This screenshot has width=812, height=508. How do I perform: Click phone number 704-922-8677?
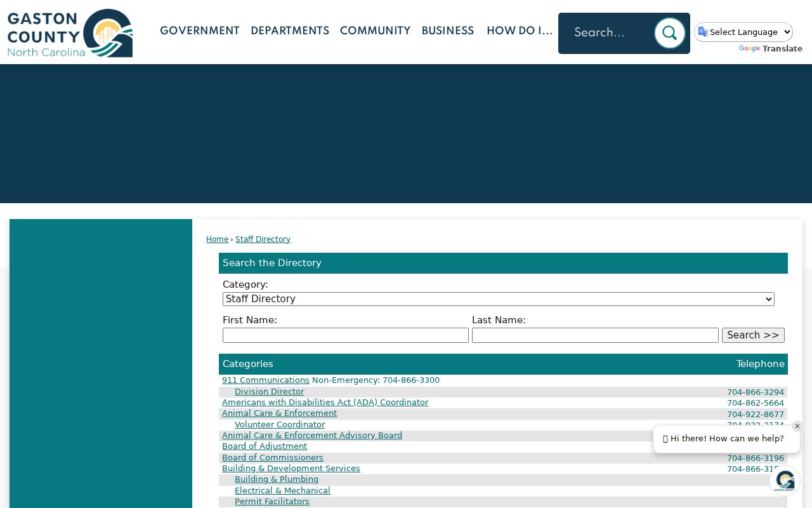(x=756, y=415)
